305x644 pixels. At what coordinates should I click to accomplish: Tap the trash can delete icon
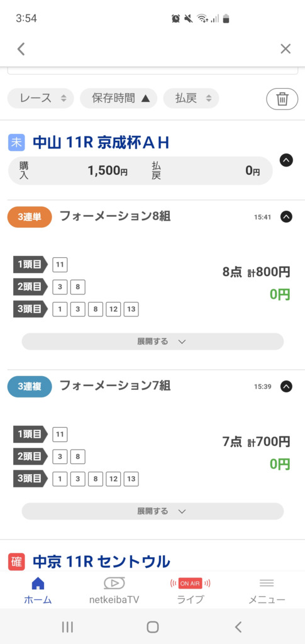point(282,99)
